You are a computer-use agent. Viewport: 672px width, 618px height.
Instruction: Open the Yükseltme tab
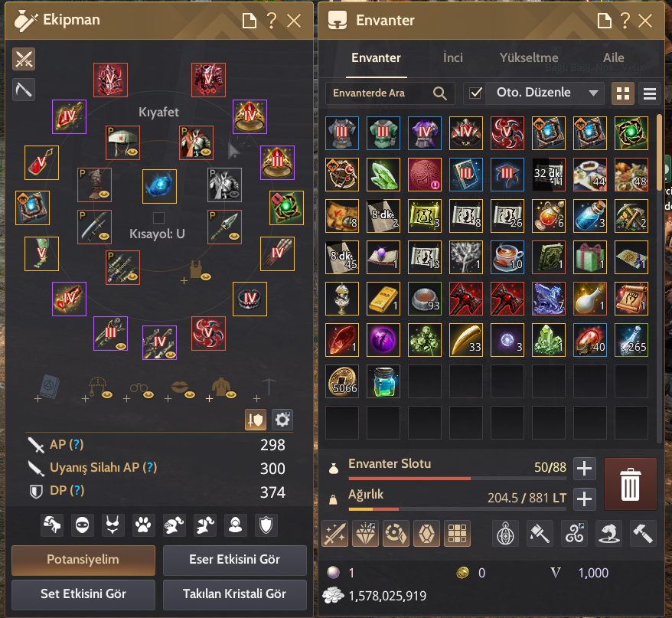529,58
